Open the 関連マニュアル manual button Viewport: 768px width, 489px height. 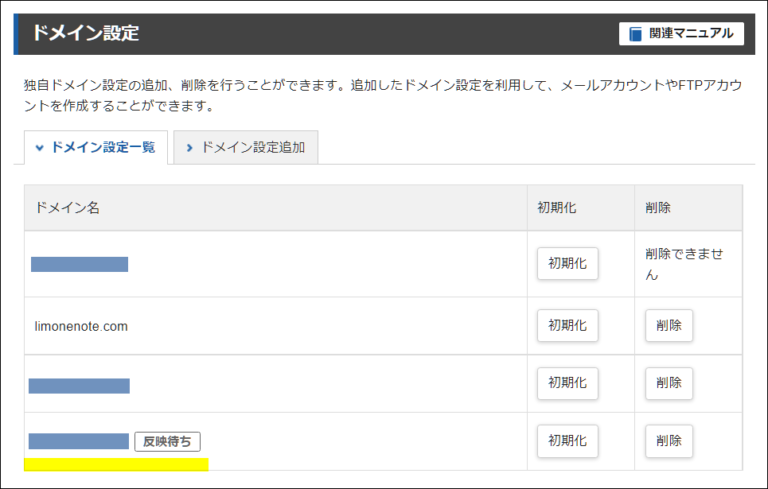681,34
